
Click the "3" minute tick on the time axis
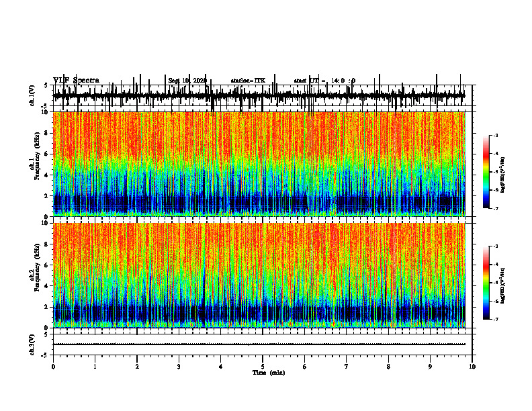tap(179, 367)
